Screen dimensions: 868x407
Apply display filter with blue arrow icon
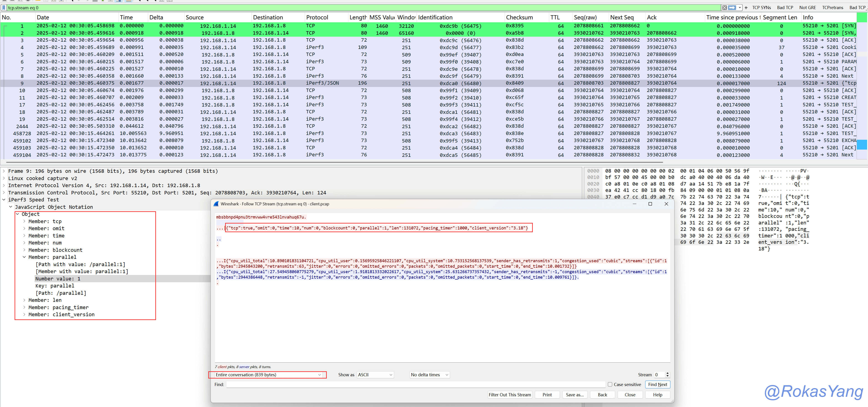[732, 8]
